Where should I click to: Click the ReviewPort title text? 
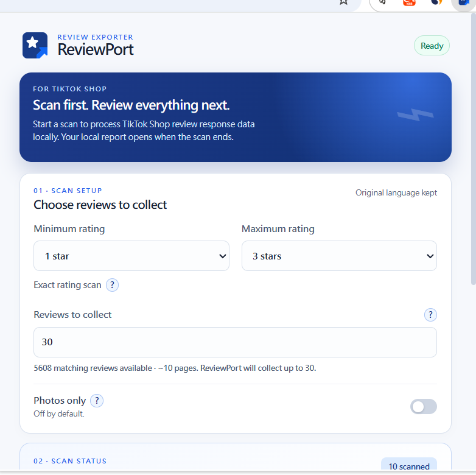[96, 49]
